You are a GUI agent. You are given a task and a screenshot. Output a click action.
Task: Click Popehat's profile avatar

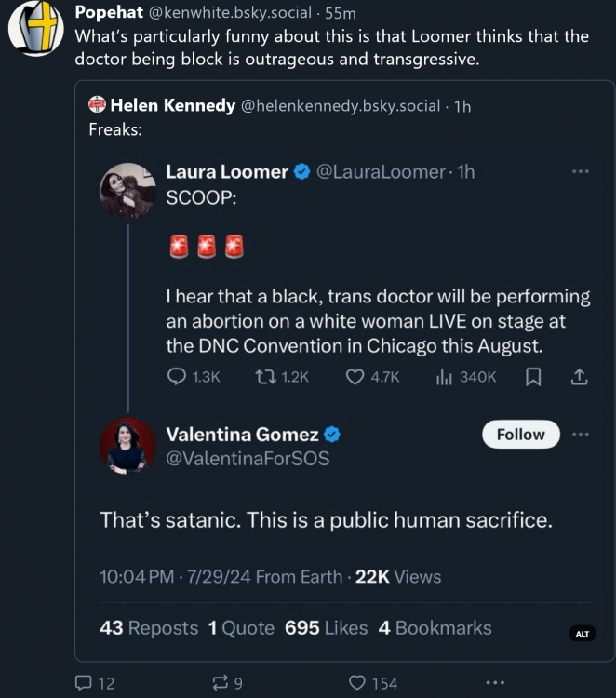pos(36,29)
